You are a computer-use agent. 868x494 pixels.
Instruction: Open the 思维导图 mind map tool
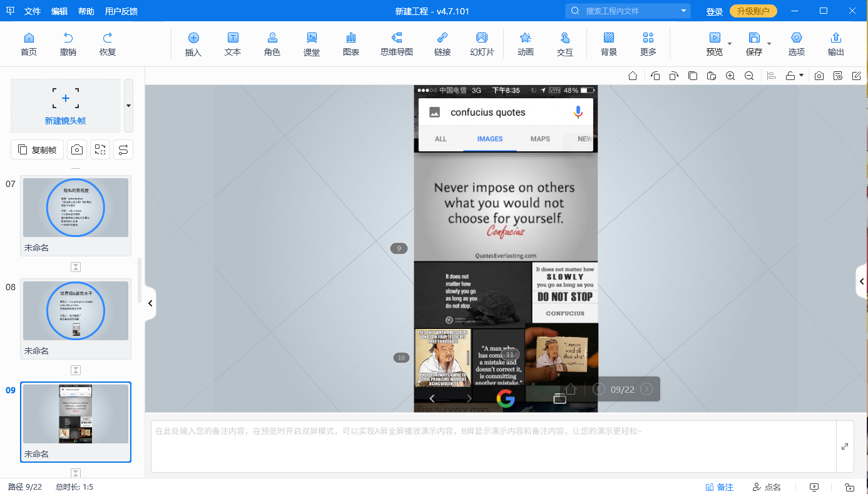point(397,44)
